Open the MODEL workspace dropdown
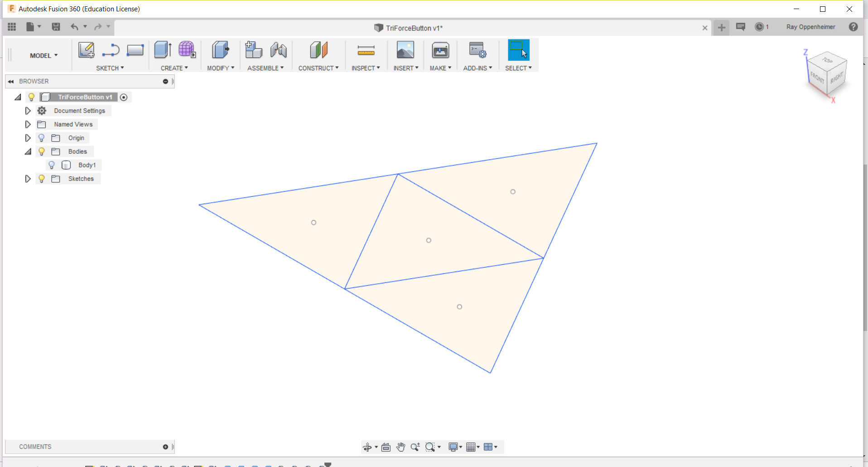The height and width of the screenshot is (467, 868). [x=43, y=55]
